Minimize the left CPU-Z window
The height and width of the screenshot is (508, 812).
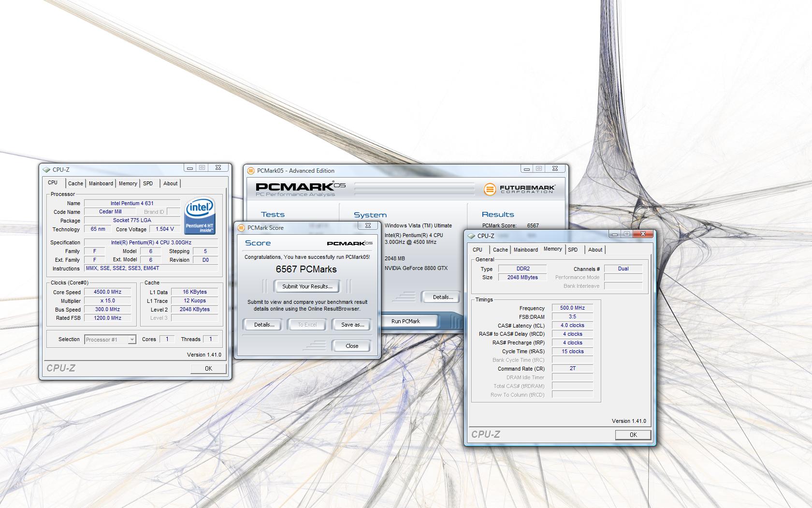(190, 168)
